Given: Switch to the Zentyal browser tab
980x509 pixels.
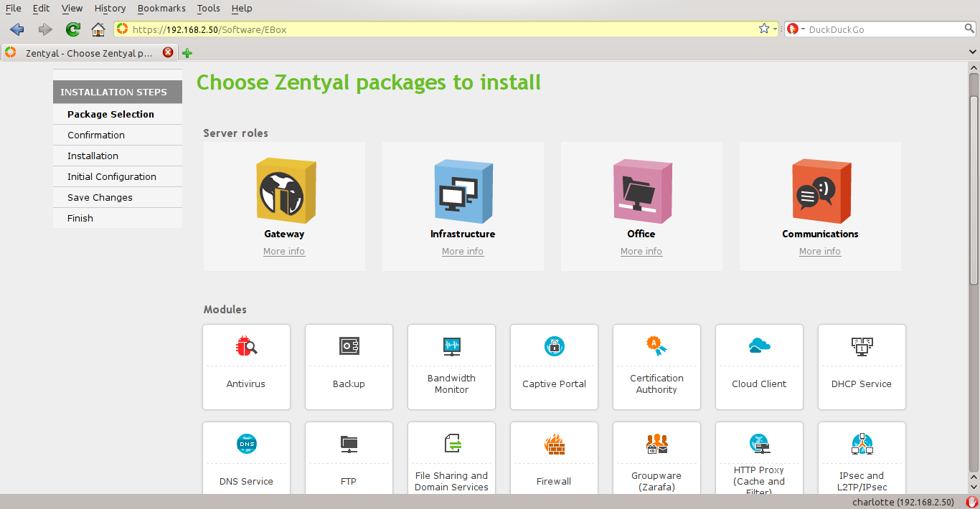Looking at the screenshot, I should point(89,53).
